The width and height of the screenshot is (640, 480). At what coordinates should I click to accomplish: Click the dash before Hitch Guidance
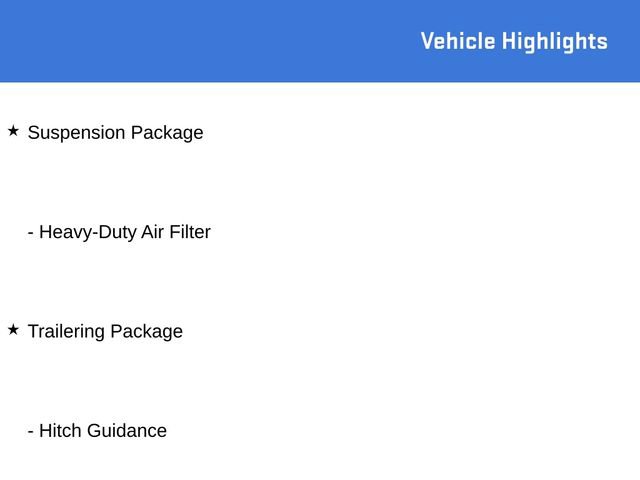coord(31,430)
